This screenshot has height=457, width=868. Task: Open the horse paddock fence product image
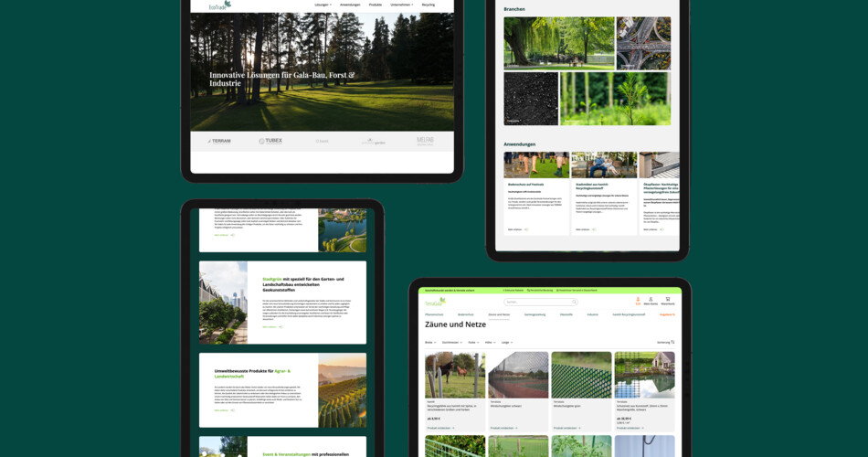(x=455, y=375)
